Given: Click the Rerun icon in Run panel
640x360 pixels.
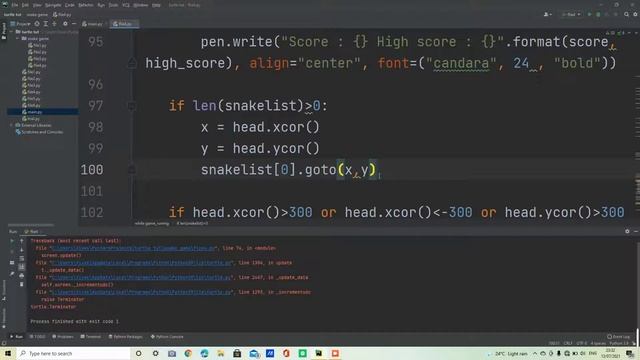Looking at the screenshot, I should [12, 241].
